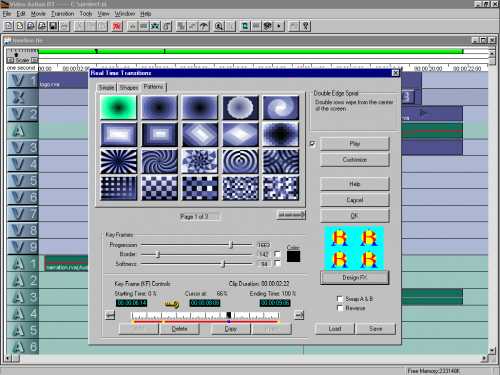
Task: Enable the Reverse checkbox
Action: (340, 308)
